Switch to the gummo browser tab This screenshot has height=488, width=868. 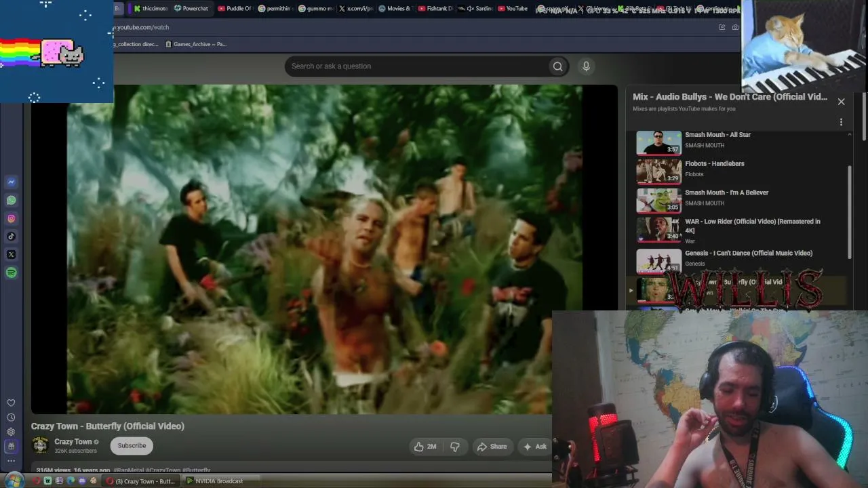coord(315,9)
